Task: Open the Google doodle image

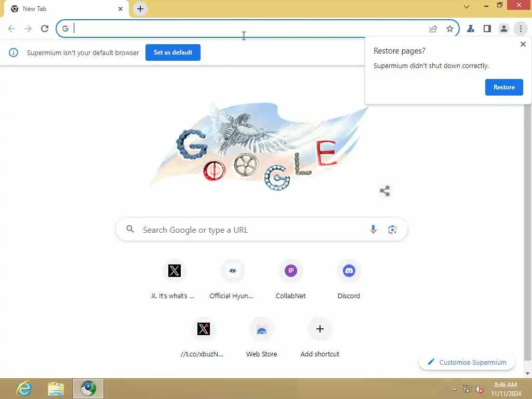Action: [x=260, y=146]
